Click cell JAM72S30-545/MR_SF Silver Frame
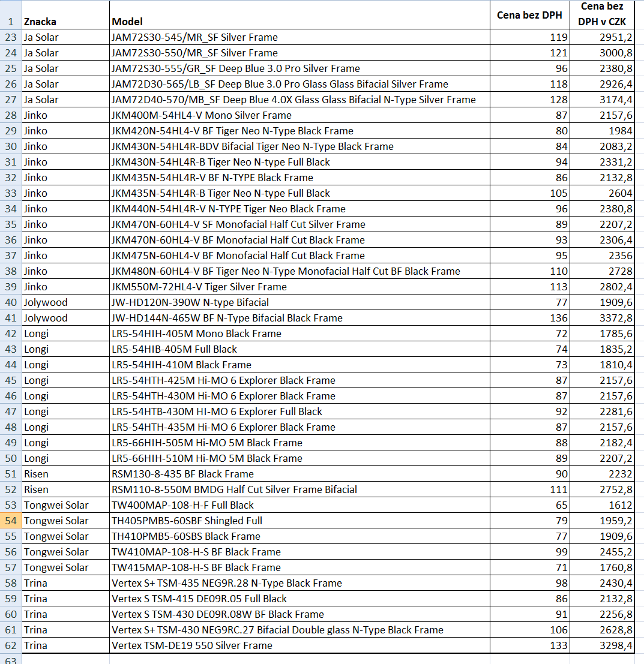644x664 pixels. click(299, 37)
